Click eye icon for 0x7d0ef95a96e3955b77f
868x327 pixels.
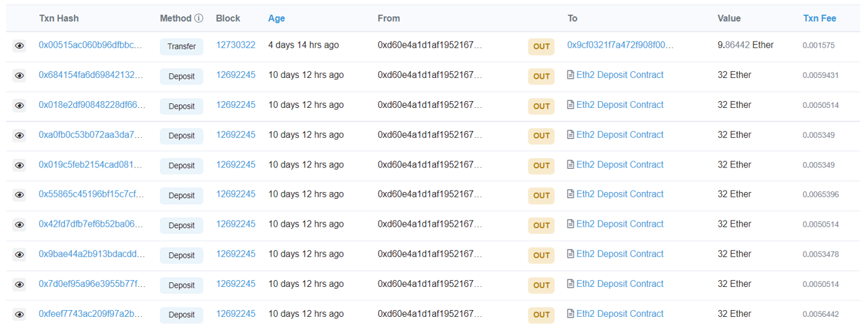(19, 284)
